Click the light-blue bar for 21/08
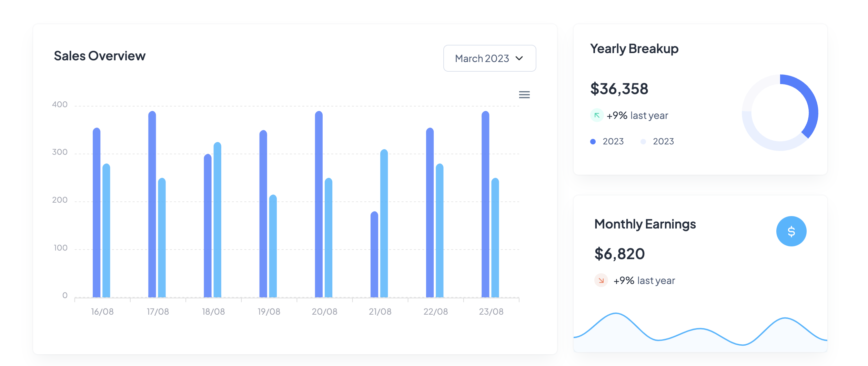868x366 pixels. coord(384,223)
